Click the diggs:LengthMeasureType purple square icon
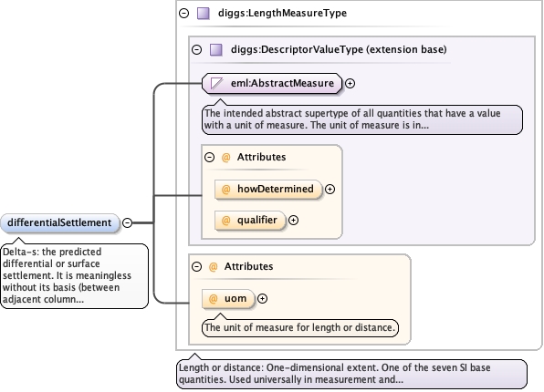The height and width of the screenshot is (392, 544). pos(204,14)
